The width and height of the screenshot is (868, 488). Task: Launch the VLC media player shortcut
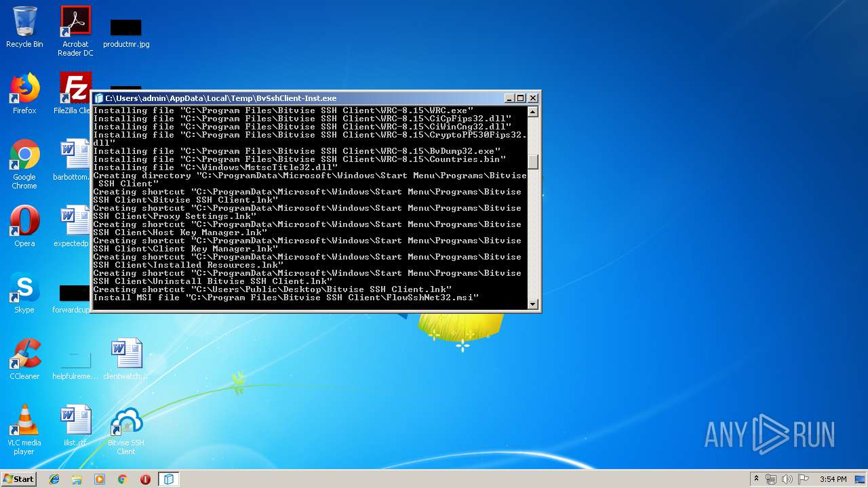point(24,430)
